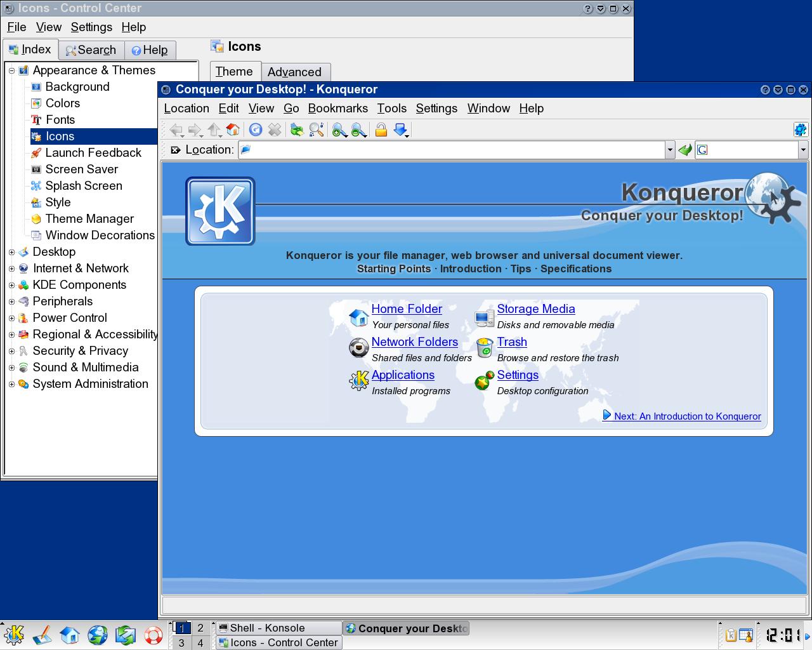
Task: Click the Forward arrow in Konqueror toolbar
Action: [x=195, y=130]
